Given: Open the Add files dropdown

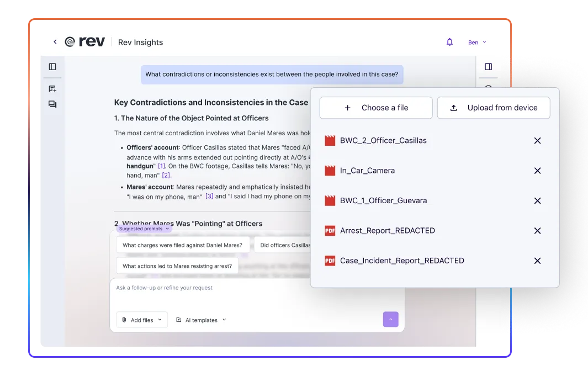Looking at the screenshot, I should coord(142,320).
